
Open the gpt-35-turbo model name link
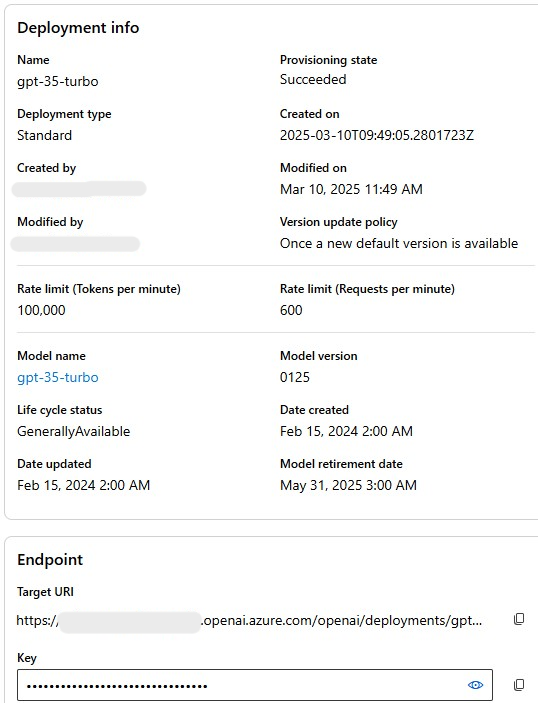pyautogui.click(x=57, y=378)
